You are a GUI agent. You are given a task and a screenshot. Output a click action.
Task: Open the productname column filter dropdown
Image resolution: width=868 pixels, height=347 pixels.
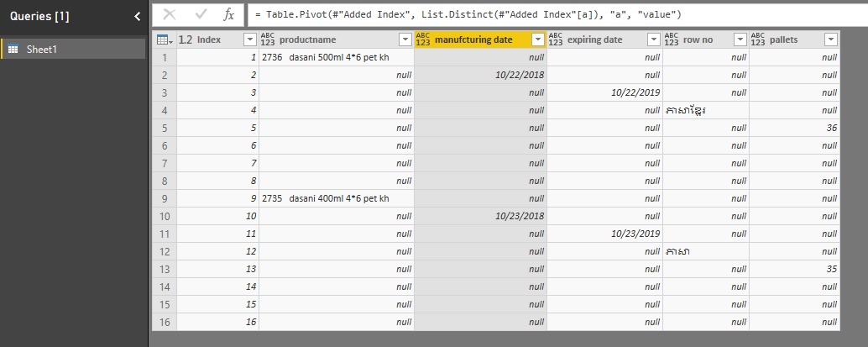tap(405, 40)
